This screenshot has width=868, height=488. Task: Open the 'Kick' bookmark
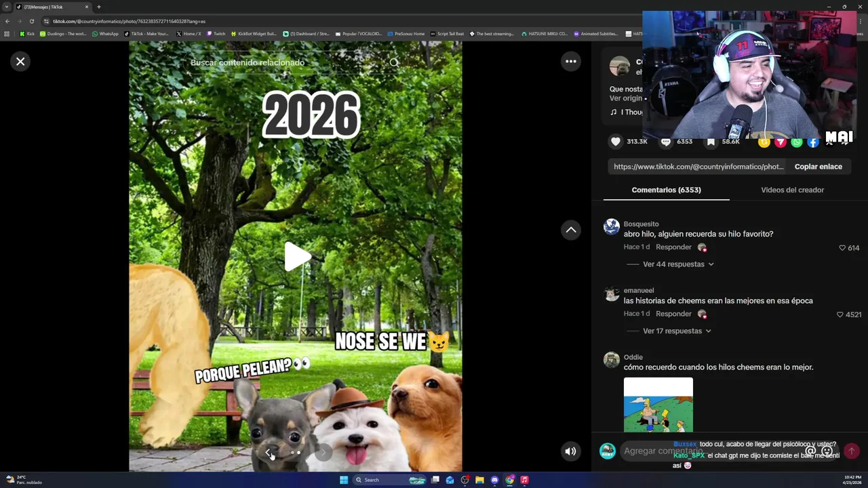pyautogui.click(x=27, y=33)
